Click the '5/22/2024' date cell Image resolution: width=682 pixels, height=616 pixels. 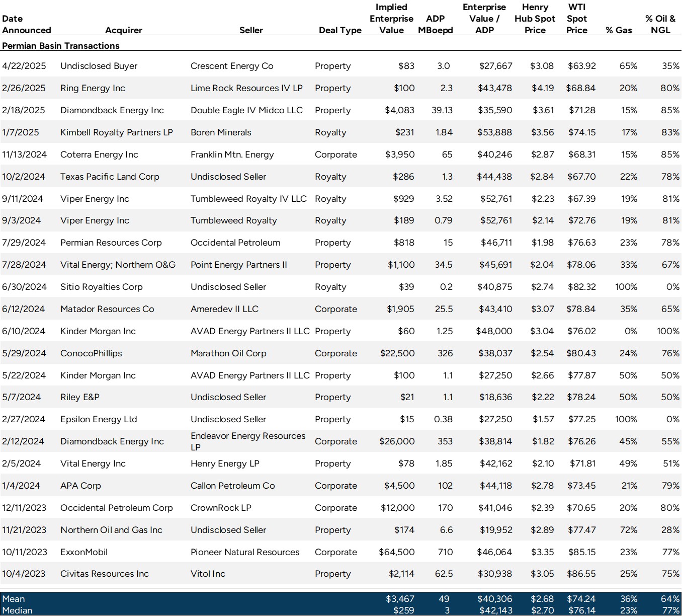coord(24,375)
